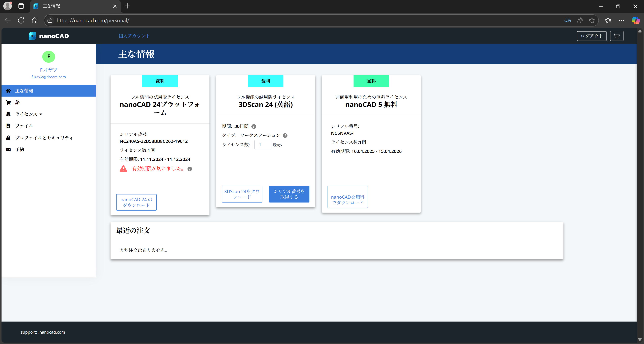Open the Favorites list icon
The width and height of the screenshot is (644, 344).
608,20
